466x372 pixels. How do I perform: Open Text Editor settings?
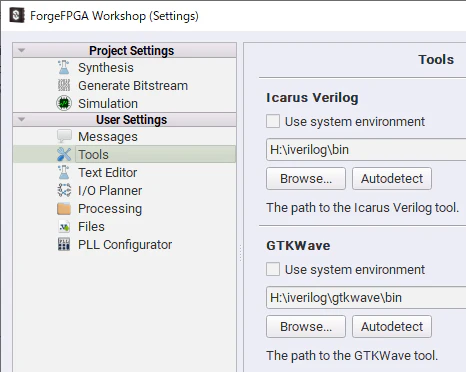(107, 173)
